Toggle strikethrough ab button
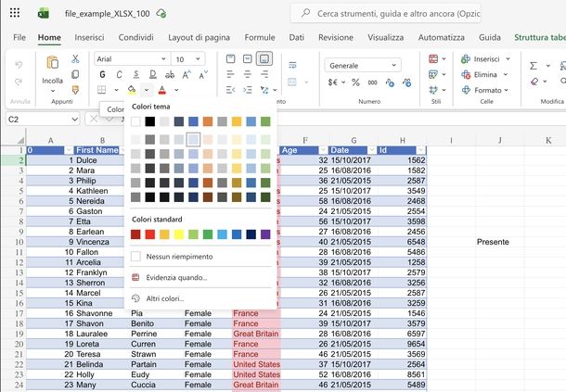This screenshot has height=392, width=566. (169, 75)
